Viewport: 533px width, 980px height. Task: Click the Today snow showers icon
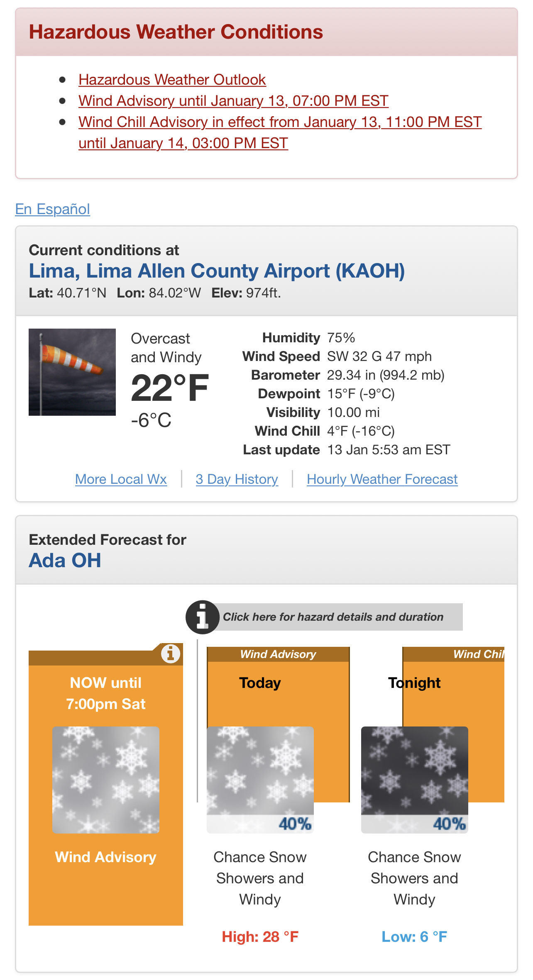(x=260, y=780)
